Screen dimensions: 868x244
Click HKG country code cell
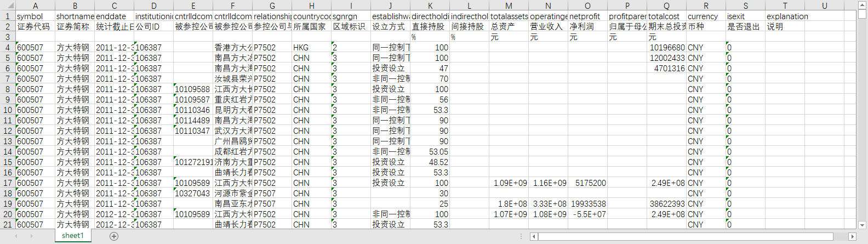click(311, 48)
